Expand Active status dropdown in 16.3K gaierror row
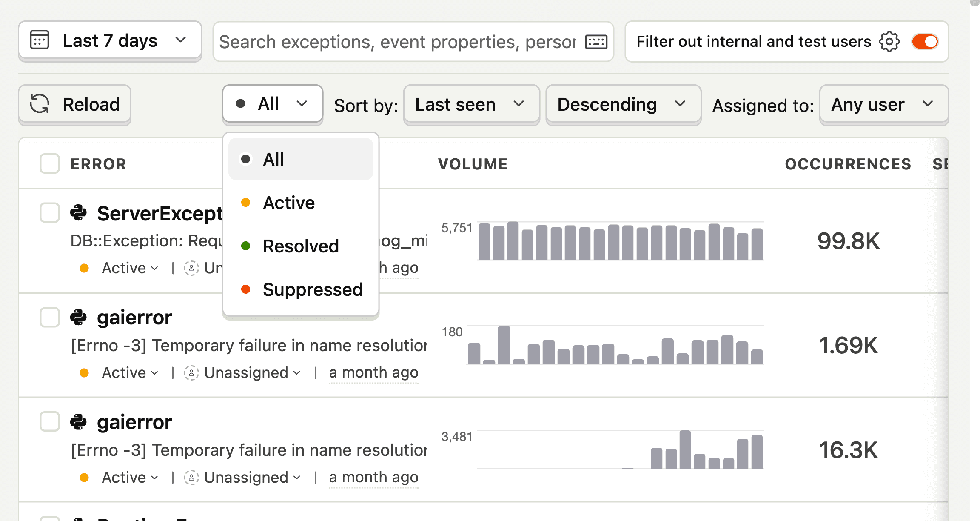The image size is (980, 521). tap(130, 478)
